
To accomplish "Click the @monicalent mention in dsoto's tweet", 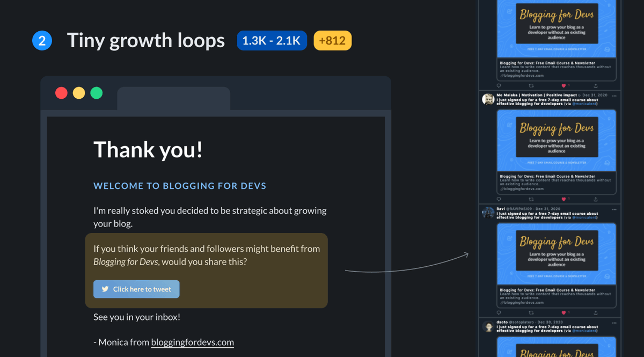I will (584, 331).
